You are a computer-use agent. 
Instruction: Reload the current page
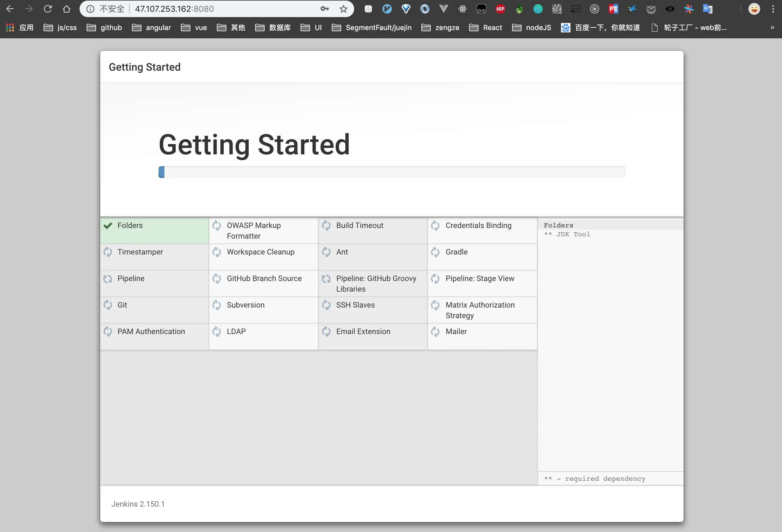[x=48, y=9]
